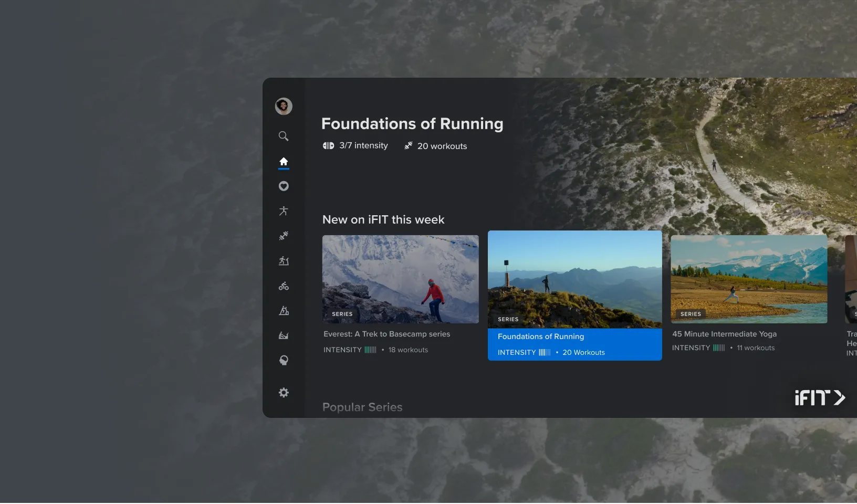This screenshot has width=857, height=504.
Task: Click SERIES badge on Everest thumbnail
Action: click(342, 314)
